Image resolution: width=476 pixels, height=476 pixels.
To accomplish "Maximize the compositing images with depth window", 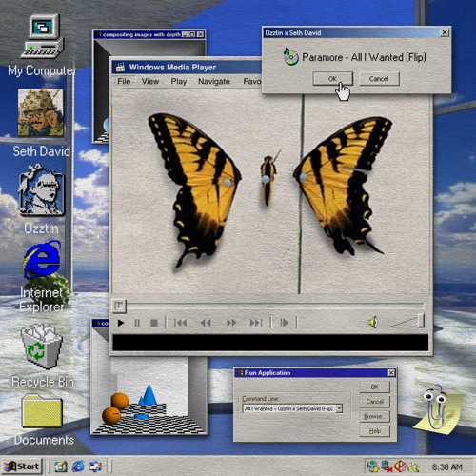I will click(x=192, y=34).
